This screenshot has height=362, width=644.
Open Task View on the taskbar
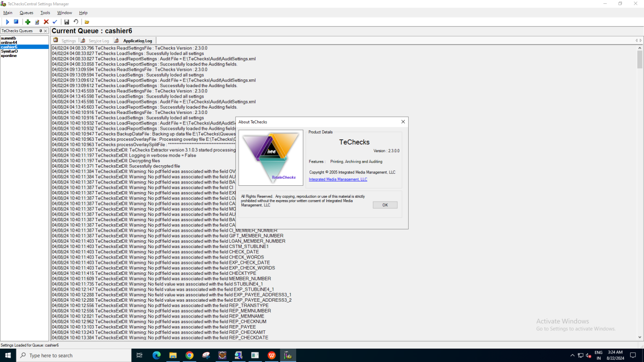tap(139, 355)
